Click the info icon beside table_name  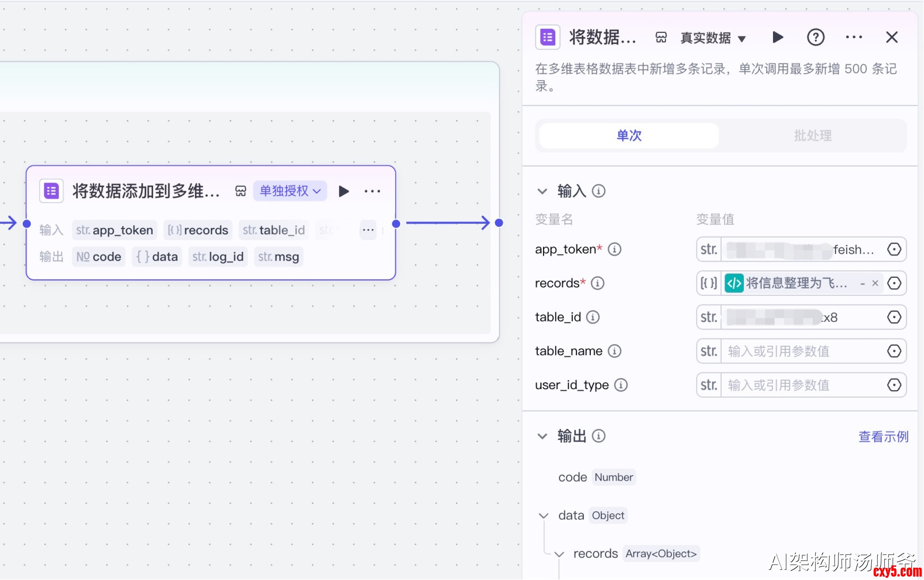(615, 351)
